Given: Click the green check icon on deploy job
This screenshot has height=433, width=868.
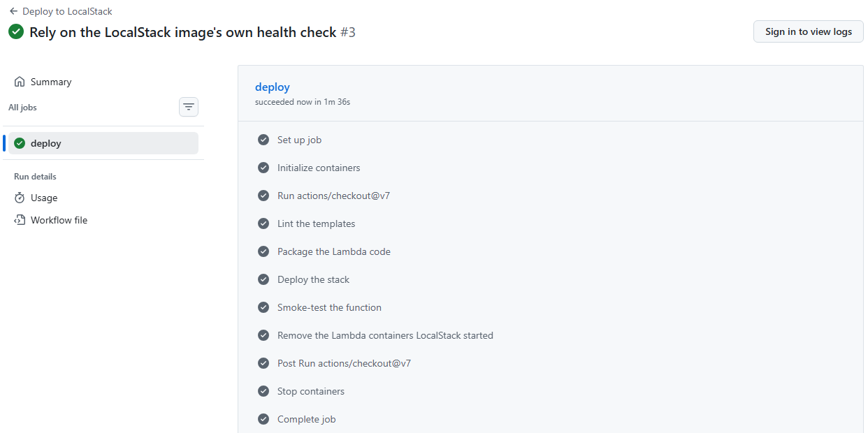Looking at the screenshot, I should [x=20, y=143].
